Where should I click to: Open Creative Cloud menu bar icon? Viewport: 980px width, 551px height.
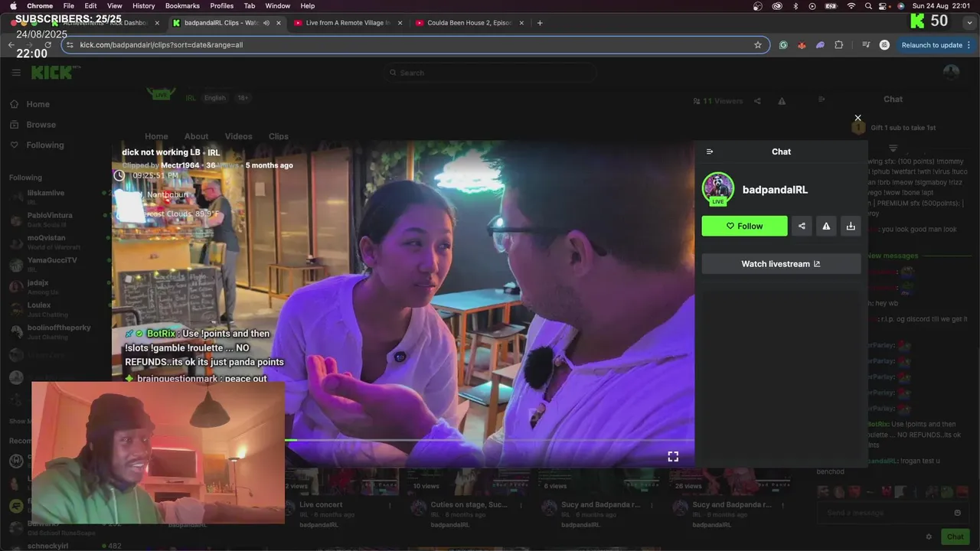point(777,5)
